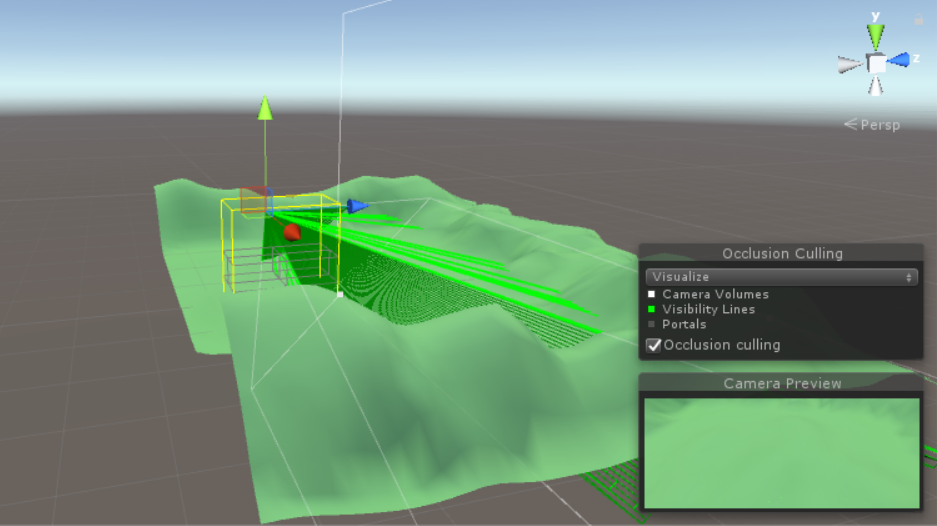Click the green Visibility Lines color swatch
The width and height of the screenshot is (937, 526).
pos(652,309)
